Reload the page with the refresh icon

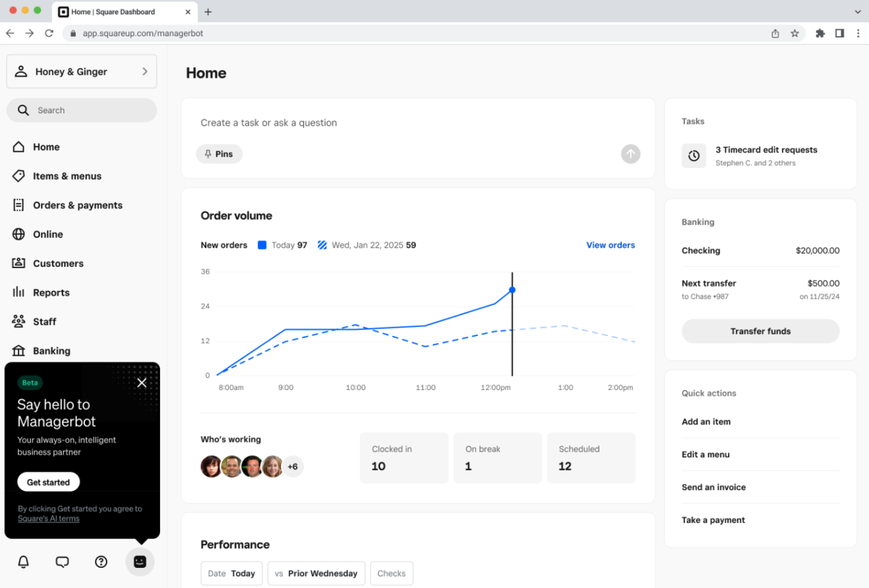tap(49, 33)
